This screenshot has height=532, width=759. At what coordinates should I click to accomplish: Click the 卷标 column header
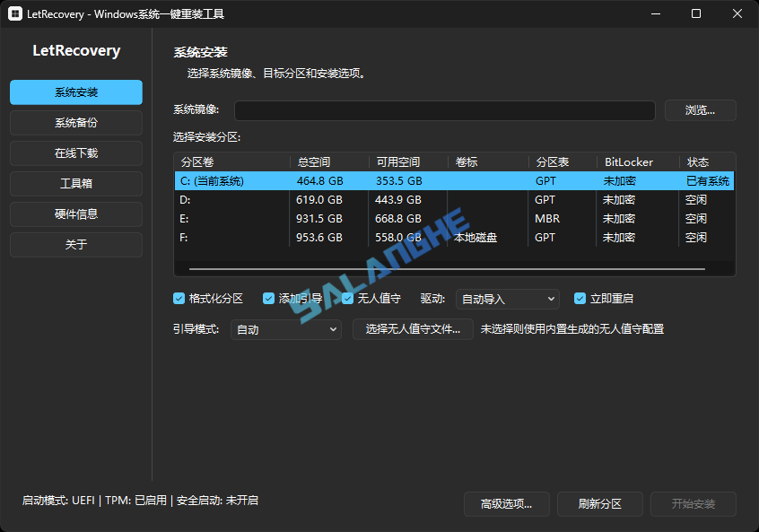488,161
